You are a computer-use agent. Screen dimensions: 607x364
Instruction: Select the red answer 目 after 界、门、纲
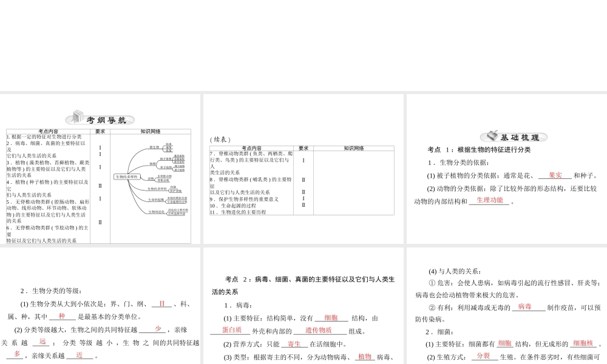pyautogui.click(x=162, y=304)
